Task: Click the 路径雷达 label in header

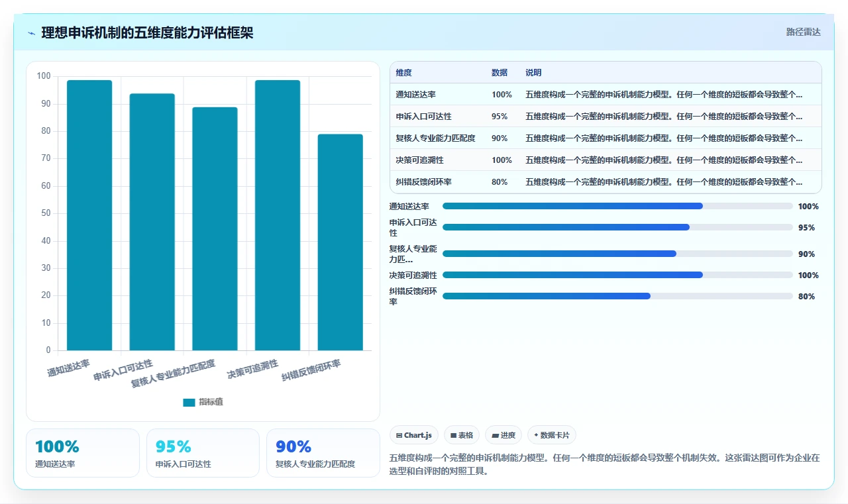Action: coord(804,32)
